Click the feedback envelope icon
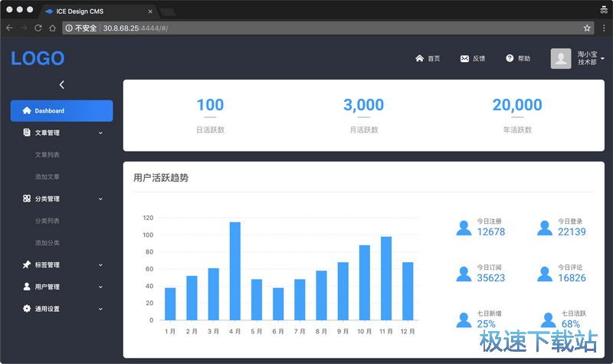Screen dimensions: 613x364 (464, 59)
